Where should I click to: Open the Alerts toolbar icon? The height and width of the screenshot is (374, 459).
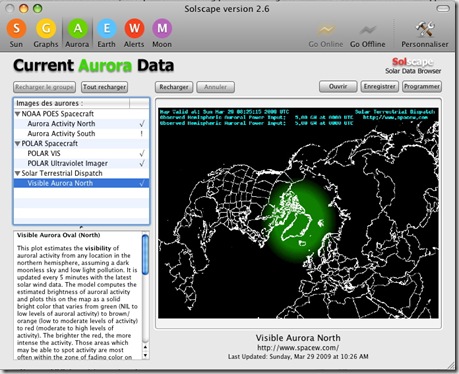[134, 29]
